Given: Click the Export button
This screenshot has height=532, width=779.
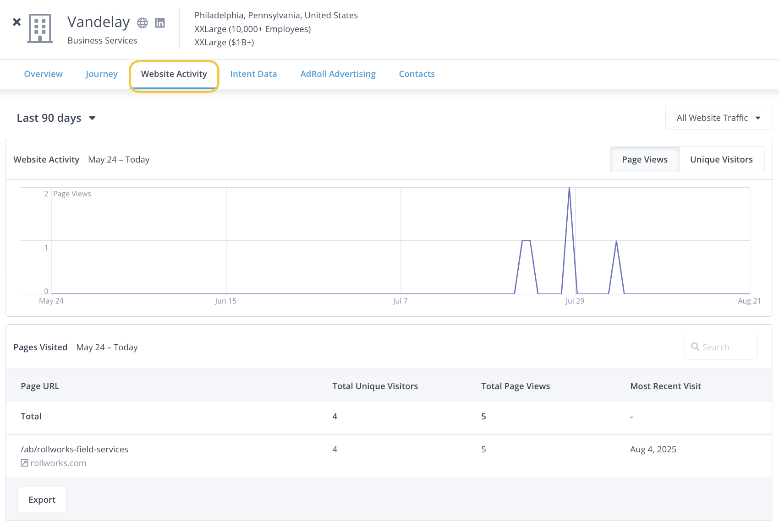Looking at the screenshot, I should [x=42, y=499].
